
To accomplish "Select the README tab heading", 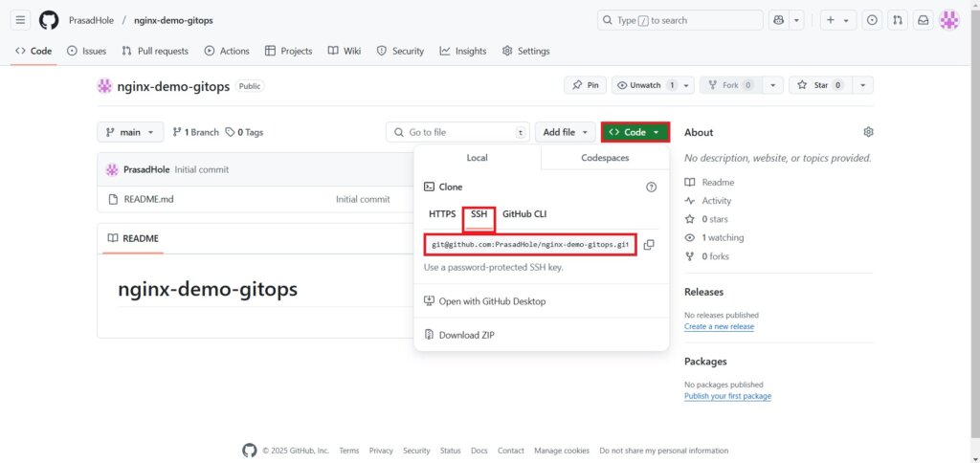I will (x=133, y=239).
